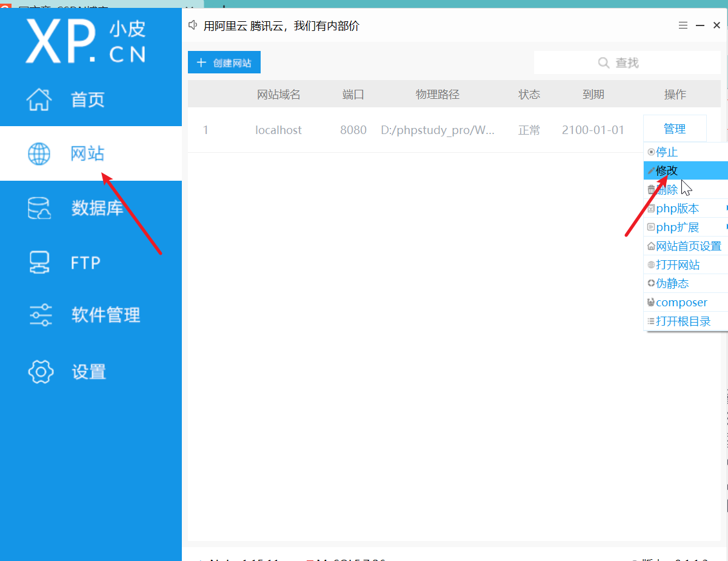Click the house icon beside 网站首页设置
Viewport: 728px width, 561px height.
click(651, 246)
